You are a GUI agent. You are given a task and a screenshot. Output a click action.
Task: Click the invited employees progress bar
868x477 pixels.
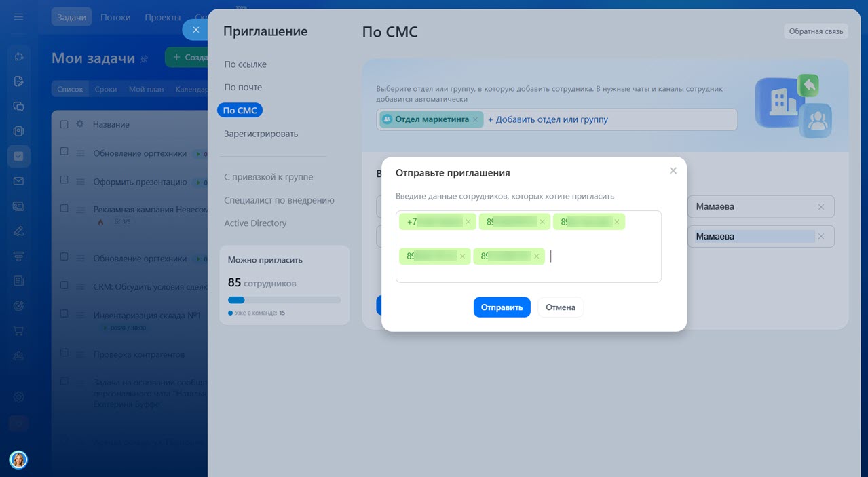pos(284,300)
